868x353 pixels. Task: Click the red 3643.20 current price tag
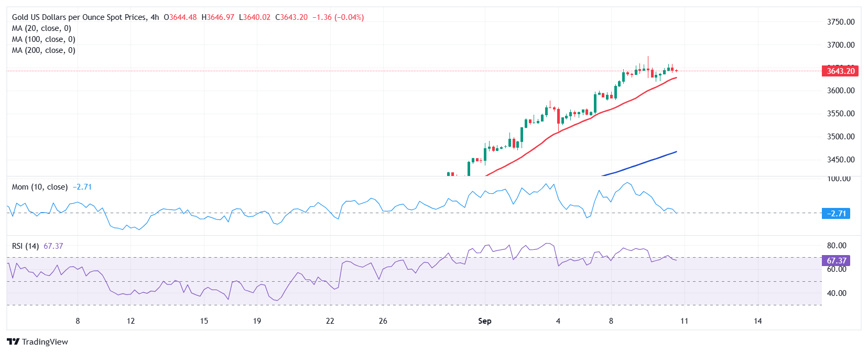click(x=840, y=71)
